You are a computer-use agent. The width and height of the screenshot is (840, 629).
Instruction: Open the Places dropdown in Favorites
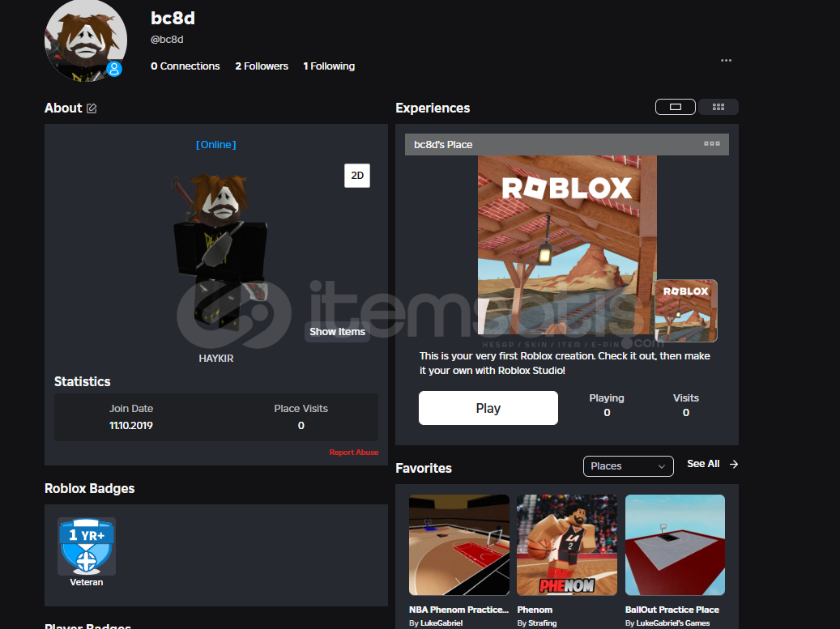pyautogui.click(x=628, y=466)
